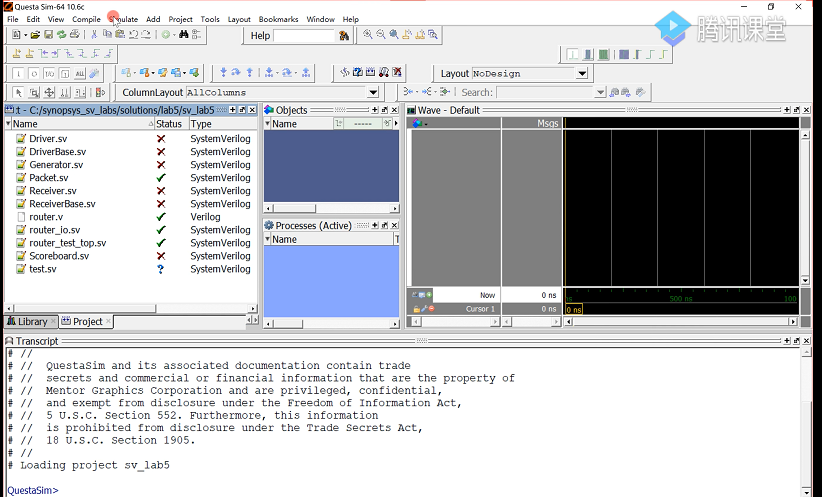Image resolution: width=822 pixels, height=497 pixels.
Task: Click the Transcript vertical scrollbar
Action: click(x=806, y=422)
